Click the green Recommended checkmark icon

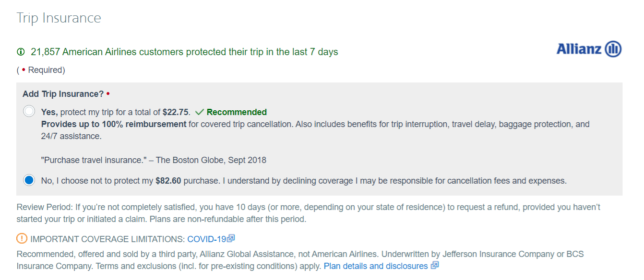coord(200,112)
